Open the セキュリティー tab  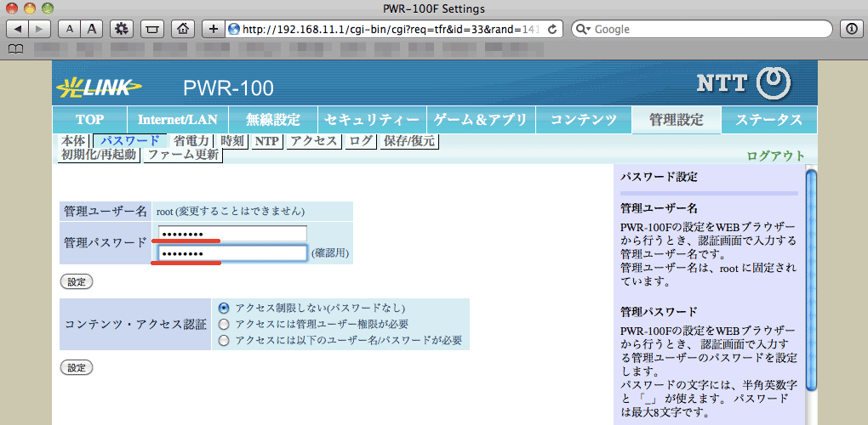(372, 120)
